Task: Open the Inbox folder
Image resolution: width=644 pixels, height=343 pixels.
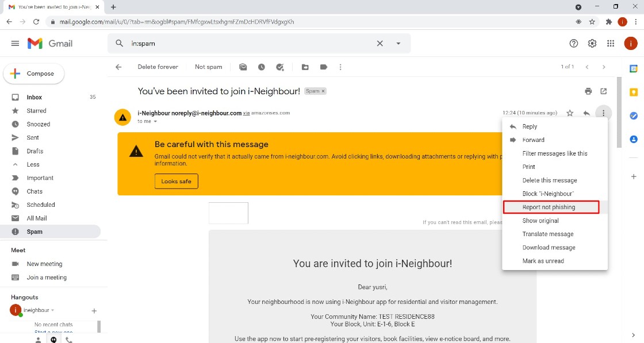Action: [x=50, y=97]
